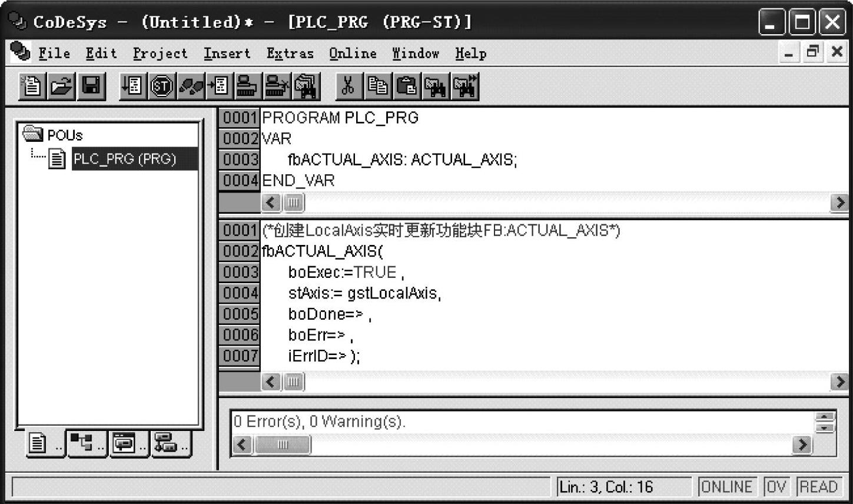Image resolution: width=853 pixels, height=504 pixels.
Task: Click the Open project toolbar icon
Action: tap(61, 87)
